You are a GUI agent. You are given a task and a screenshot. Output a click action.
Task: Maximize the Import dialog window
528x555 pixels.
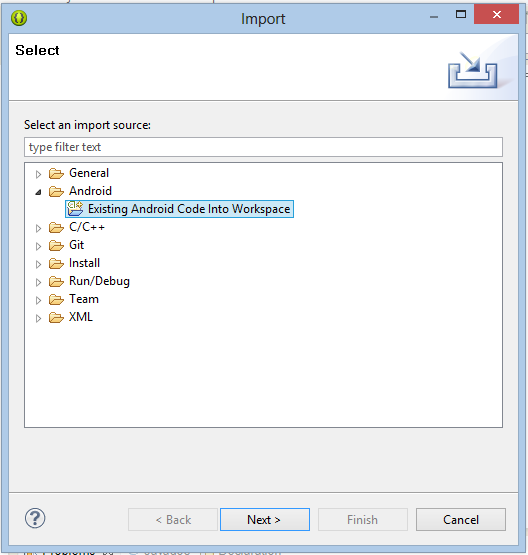[x=461, y=14]
